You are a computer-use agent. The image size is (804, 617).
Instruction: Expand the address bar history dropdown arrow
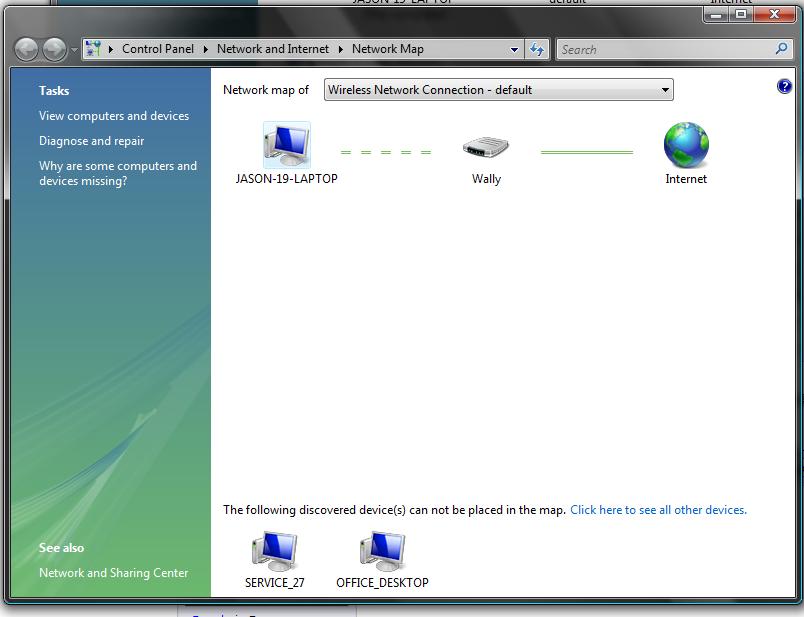[514, 49]
